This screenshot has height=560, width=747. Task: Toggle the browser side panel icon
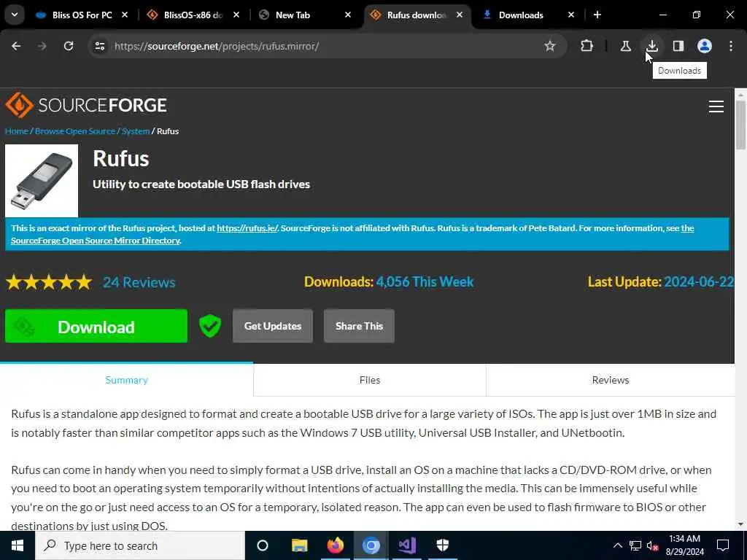[678, 46]
